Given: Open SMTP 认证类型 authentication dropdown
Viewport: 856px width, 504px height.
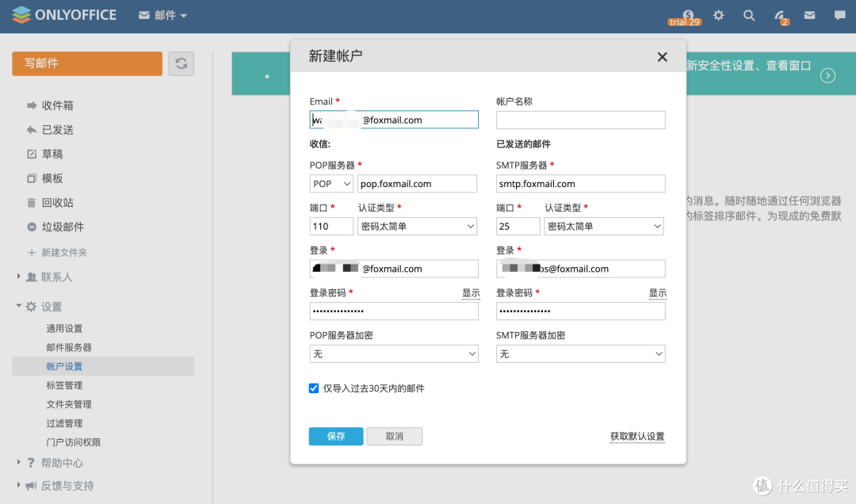Looking at the screenshot, I should pos(604,227).
